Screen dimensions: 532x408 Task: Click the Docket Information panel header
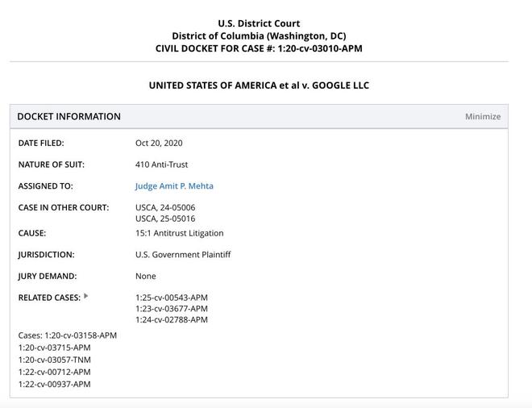[69, 117]
